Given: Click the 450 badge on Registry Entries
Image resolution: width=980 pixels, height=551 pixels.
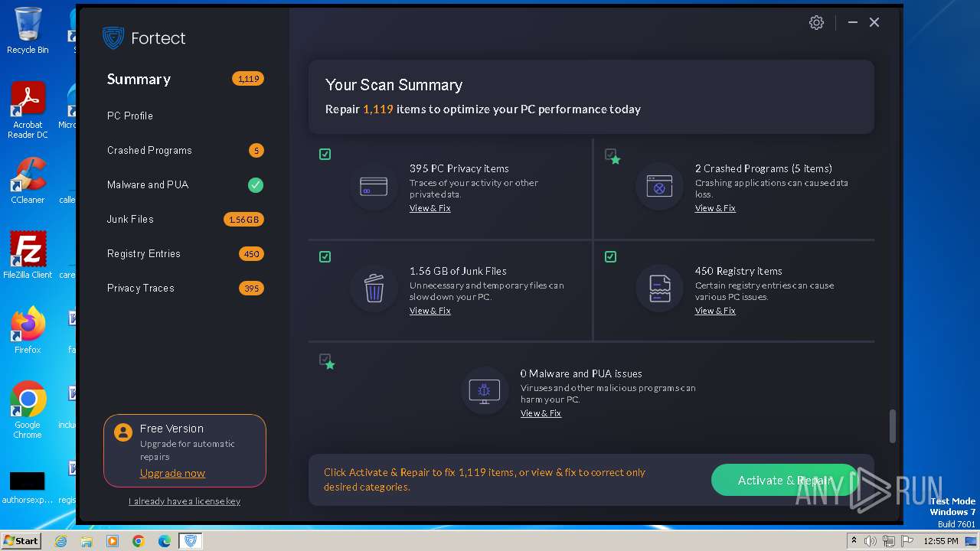Looking at the screenshot, I should pyautogui.click(x=250, y=254).
